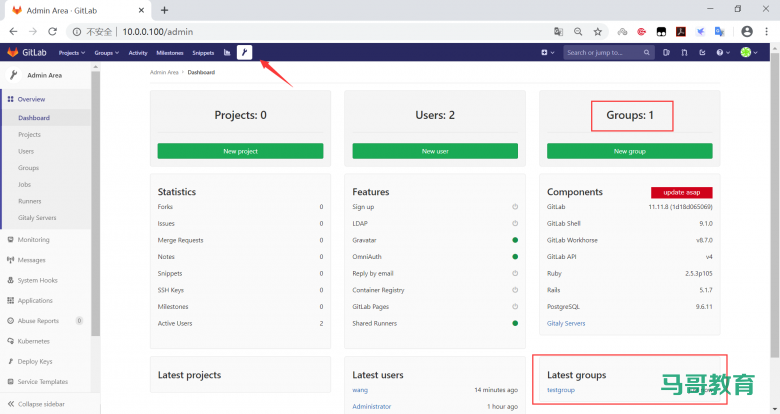Click the System Hooks sidebar icon
Image resolution: width=780 pixels, height=414 pixels.
(x=10, y=280)
